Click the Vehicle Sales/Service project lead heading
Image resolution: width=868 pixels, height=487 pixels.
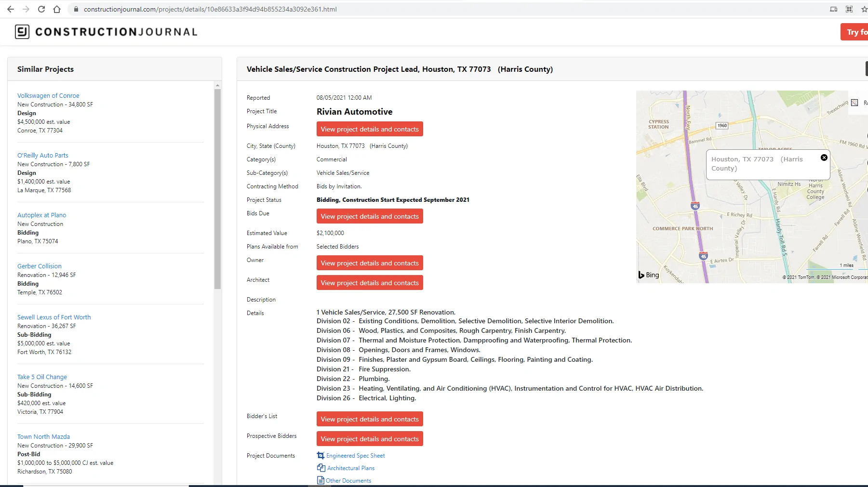pos(400,69)
